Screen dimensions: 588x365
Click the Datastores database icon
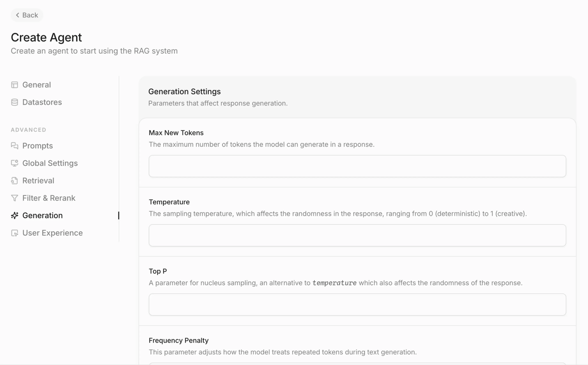point(14,102)
